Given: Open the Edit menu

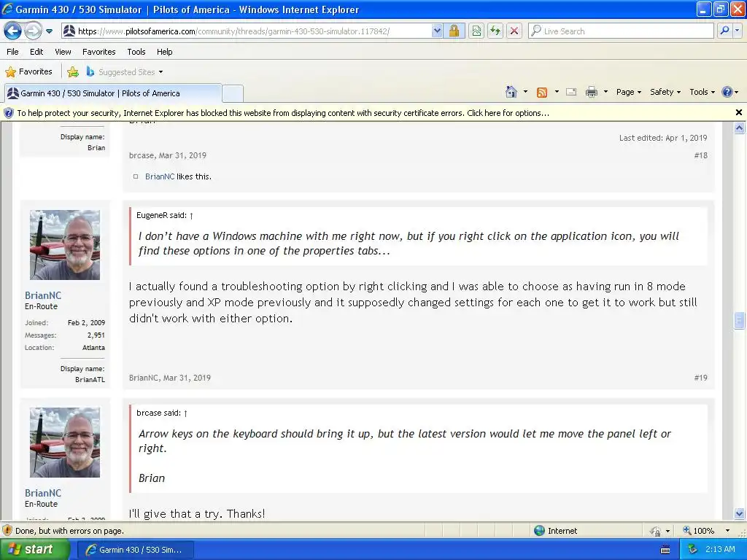Looking at the screenshot, I should tap(36, 52).
